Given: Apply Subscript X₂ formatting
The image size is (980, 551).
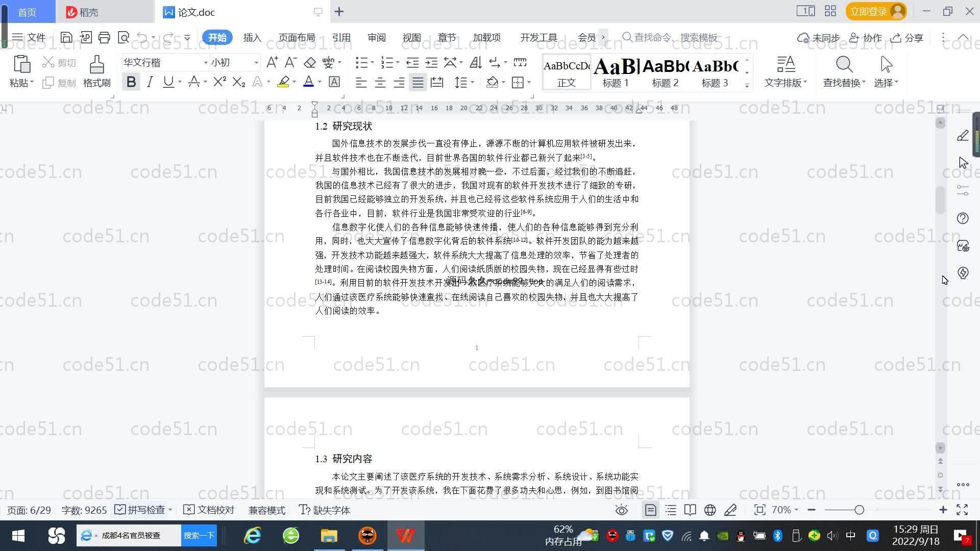Looking at the screenshot, I should pos(238,82).
